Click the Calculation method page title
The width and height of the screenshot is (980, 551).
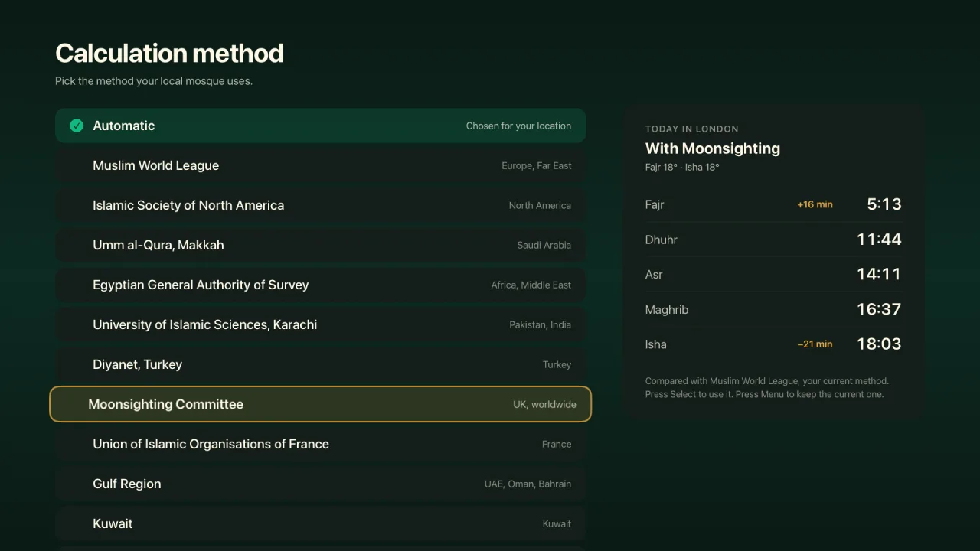coord(169,53)
